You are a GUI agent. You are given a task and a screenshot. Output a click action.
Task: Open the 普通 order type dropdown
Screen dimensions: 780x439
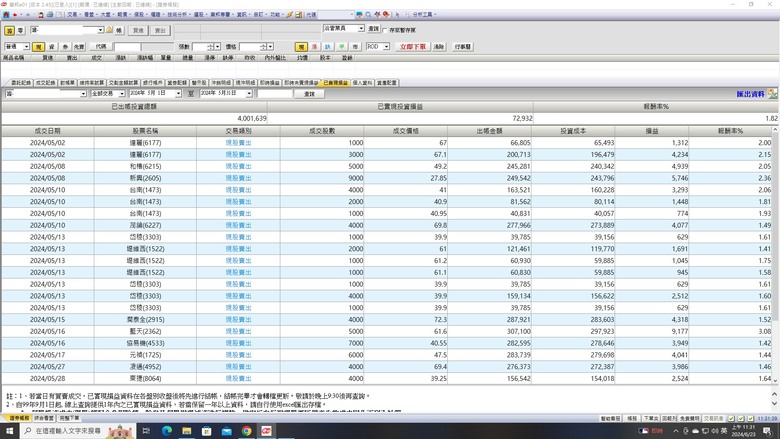coord(26,47)
